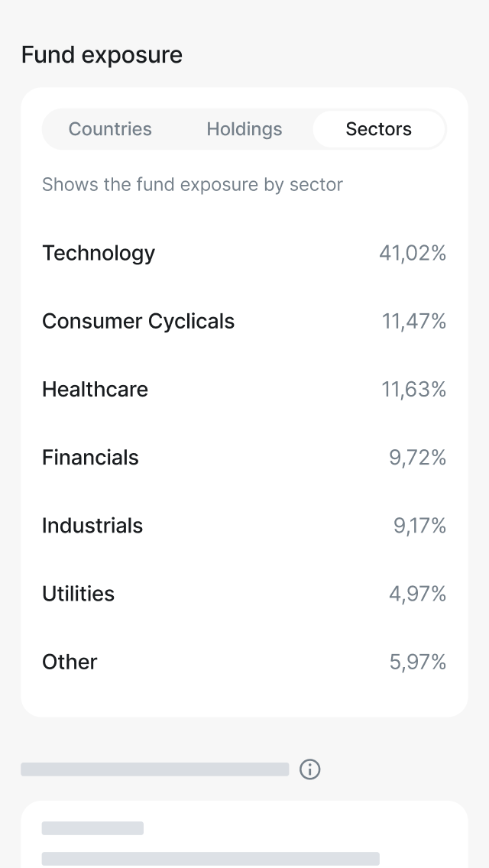This screenshot has width=489, height=868.
Task: Select the Sectors tab
Action: point(379,129)
